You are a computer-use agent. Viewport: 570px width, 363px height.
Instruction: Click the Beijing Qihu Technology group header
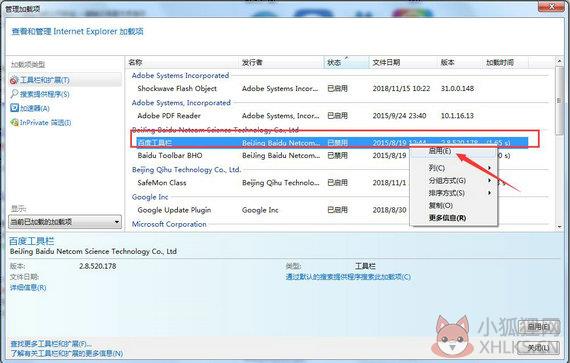pyautogui.click(x=186, y=170)
